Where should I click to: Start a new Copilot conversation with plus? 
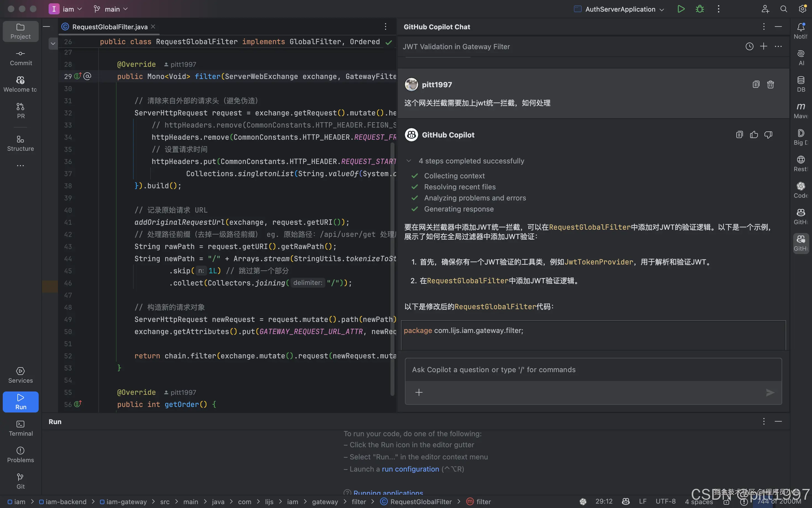tap(764, 47)
